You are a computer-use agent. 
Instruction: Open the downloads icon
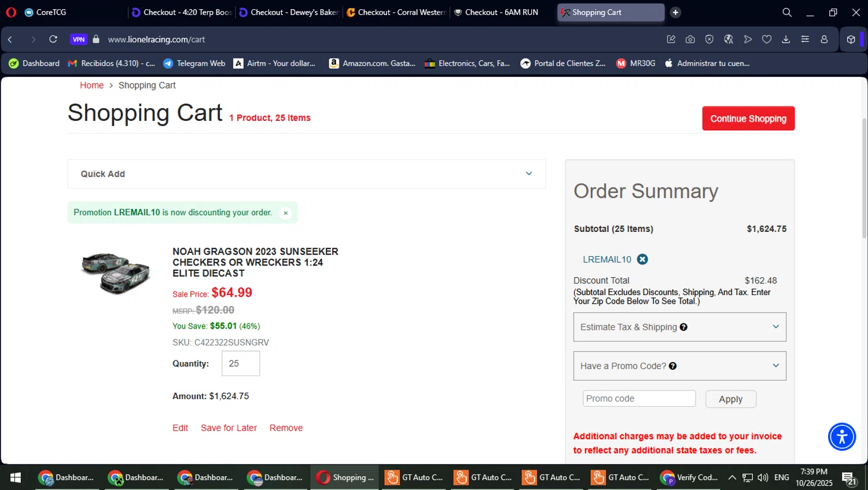(786, 39)
